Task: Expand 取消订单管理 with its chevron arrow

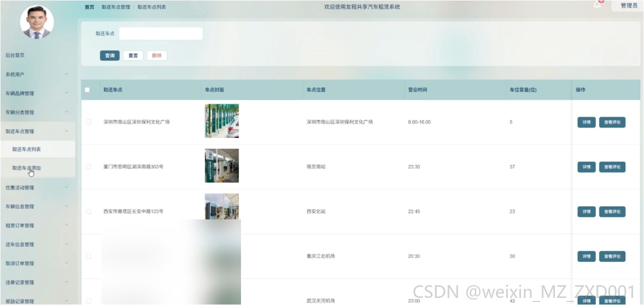Action: click(66, 263)
